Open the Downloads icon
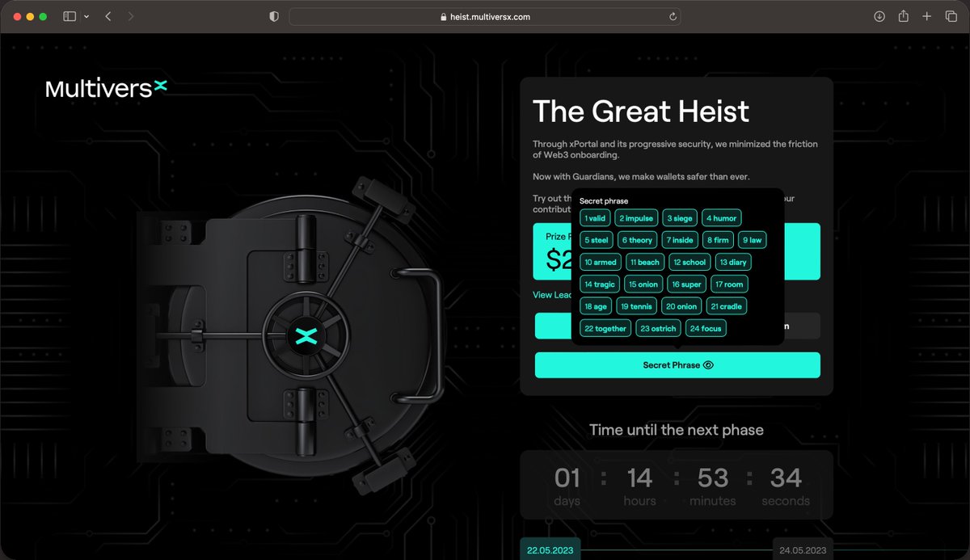Screen dimensions: 970x560 [x=879, y=15]
